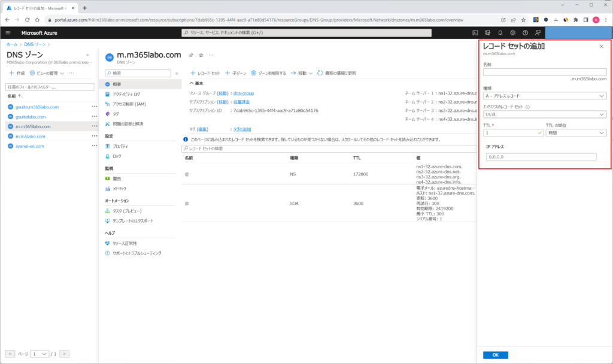Open the 種類 record type dropdown
Viewport: 613px width, 364px height.
545,96
